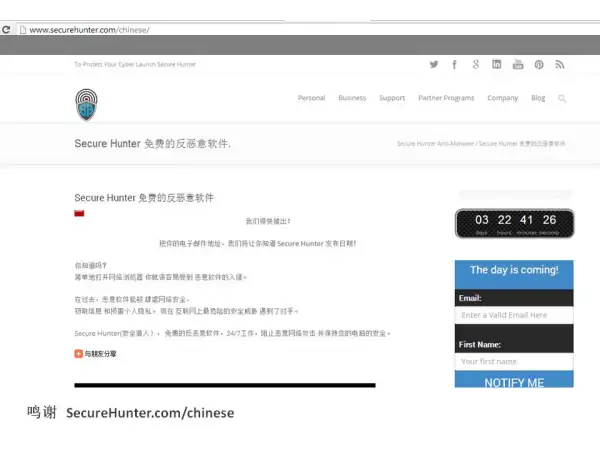Open the Facebook social link
The width and height of the screenshot is (600, 450).
point(454,64)
